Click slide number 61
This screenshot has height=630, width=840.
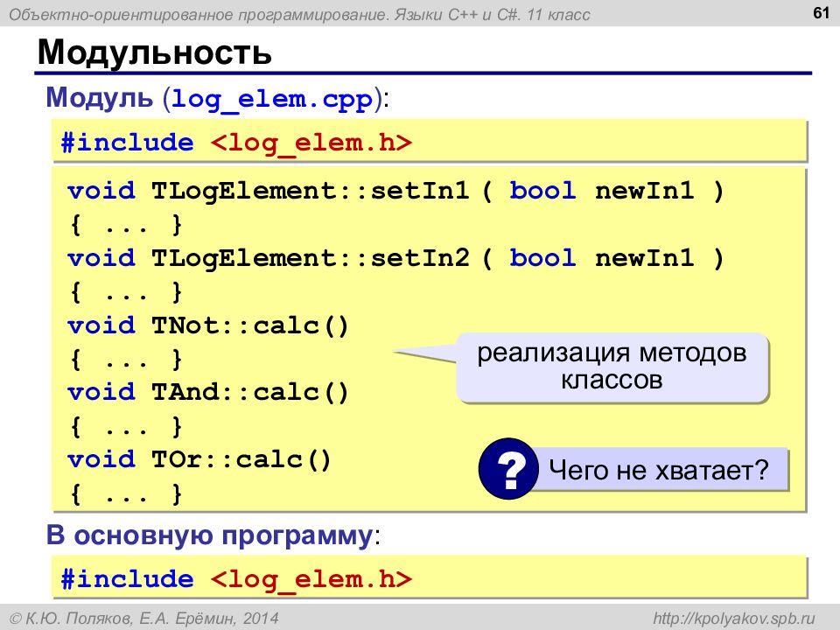(821, 12)
